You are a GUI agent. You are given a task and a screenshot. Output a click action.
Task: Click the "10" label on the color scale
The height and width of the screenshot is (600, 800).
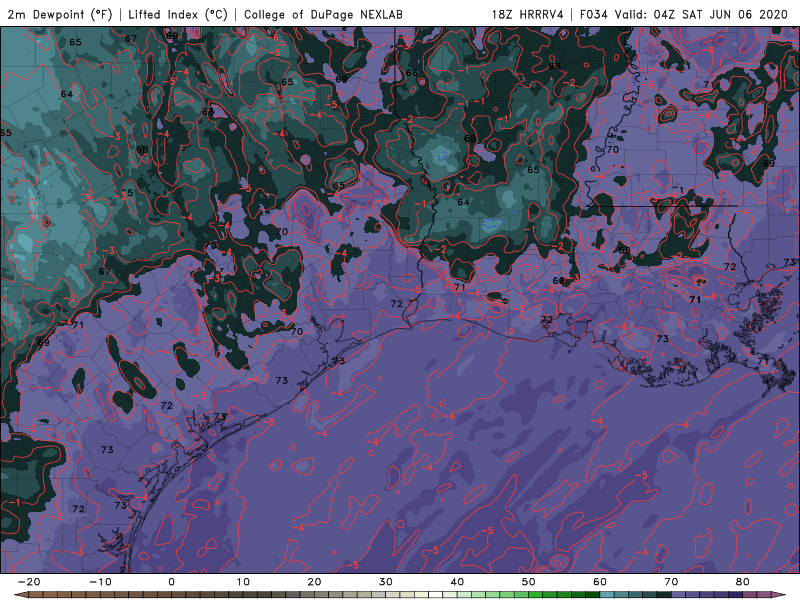coord(243,582)
